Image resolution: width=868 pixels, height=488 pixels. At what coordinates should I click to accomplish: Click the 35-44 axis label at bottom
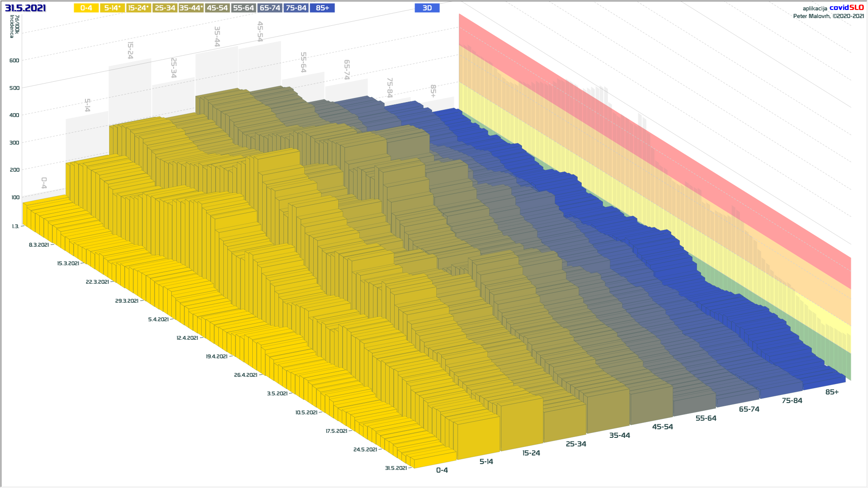tap(619, 436)
